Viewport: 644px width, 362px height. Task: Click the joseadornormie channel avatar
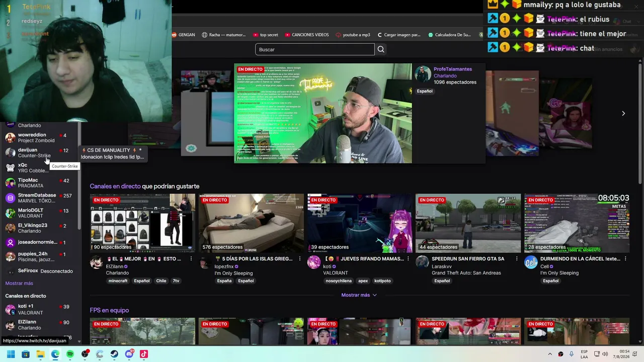[x=10, y=242]
